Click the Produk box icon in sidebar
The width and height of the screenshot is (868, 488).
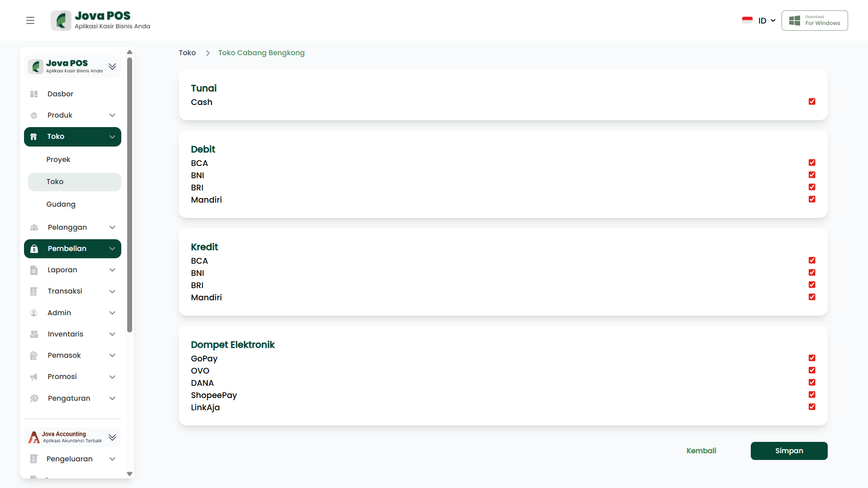click(34, 115)
